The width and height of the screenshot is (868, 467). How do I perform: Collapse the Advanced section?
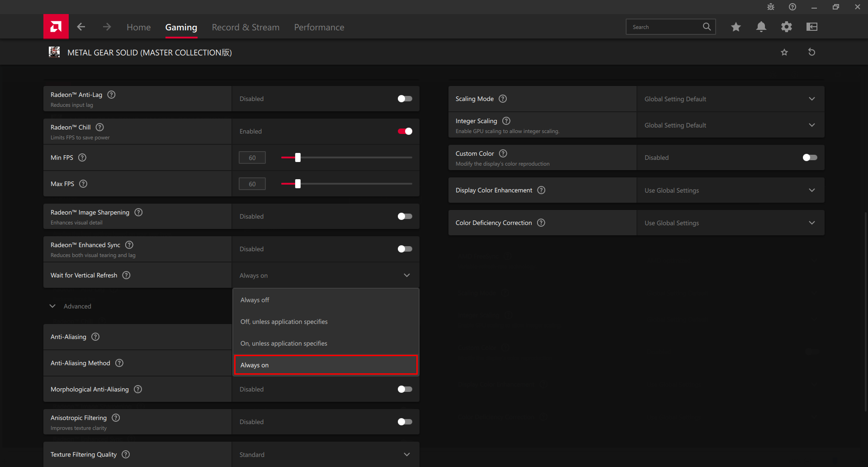[71, 306]
